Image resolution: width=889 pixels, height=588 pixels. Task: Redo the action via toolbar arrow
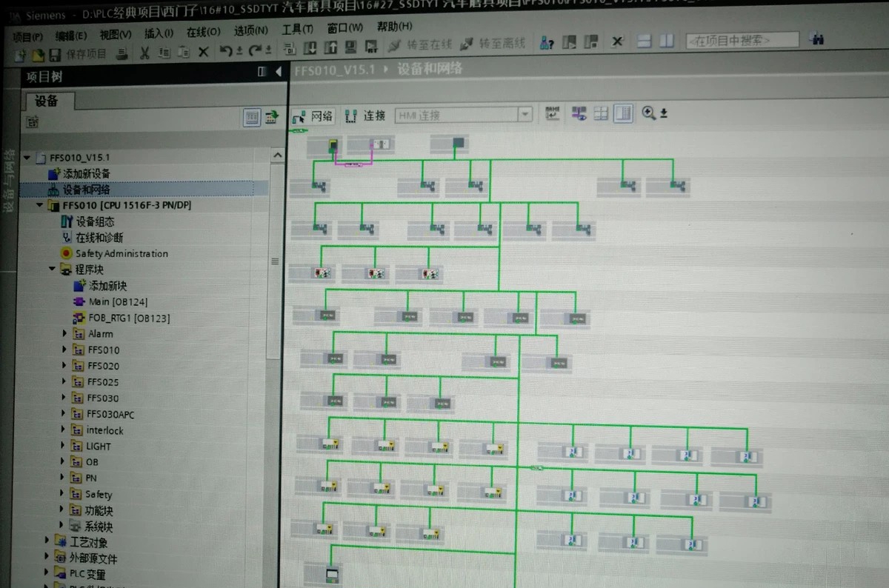coord(256,50)
